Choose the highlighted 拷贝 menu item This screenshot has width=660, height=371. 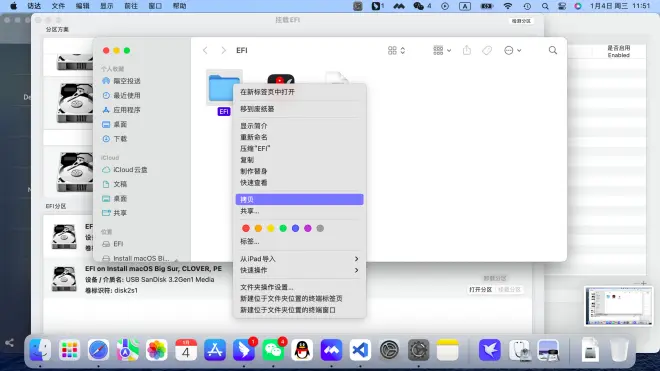299,200
